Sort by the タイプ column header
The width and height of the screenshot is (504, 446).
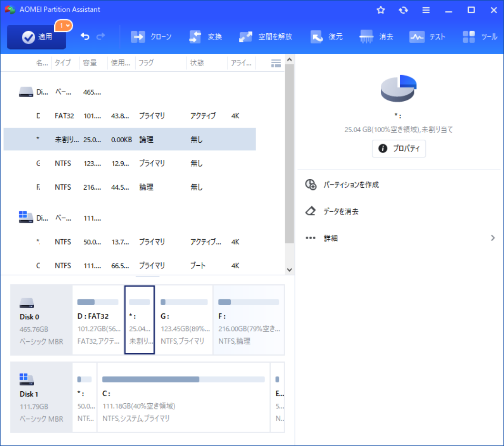(x=63, y=63)
